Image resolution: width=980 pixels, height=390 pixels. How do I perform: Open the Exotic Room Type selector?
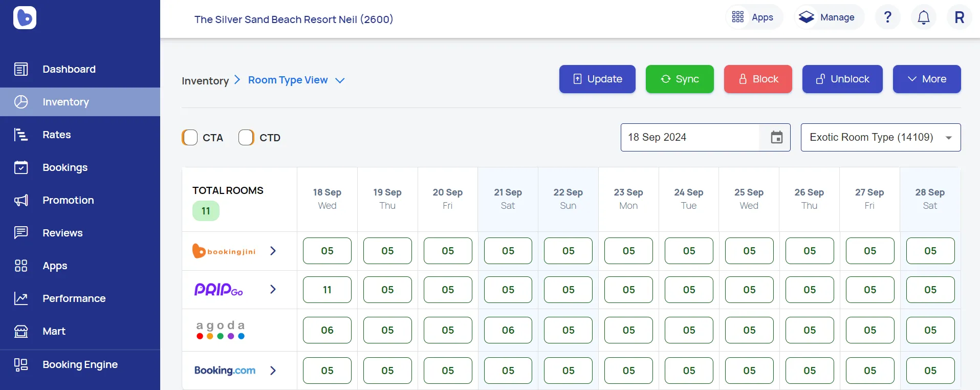tap(880, 137)
